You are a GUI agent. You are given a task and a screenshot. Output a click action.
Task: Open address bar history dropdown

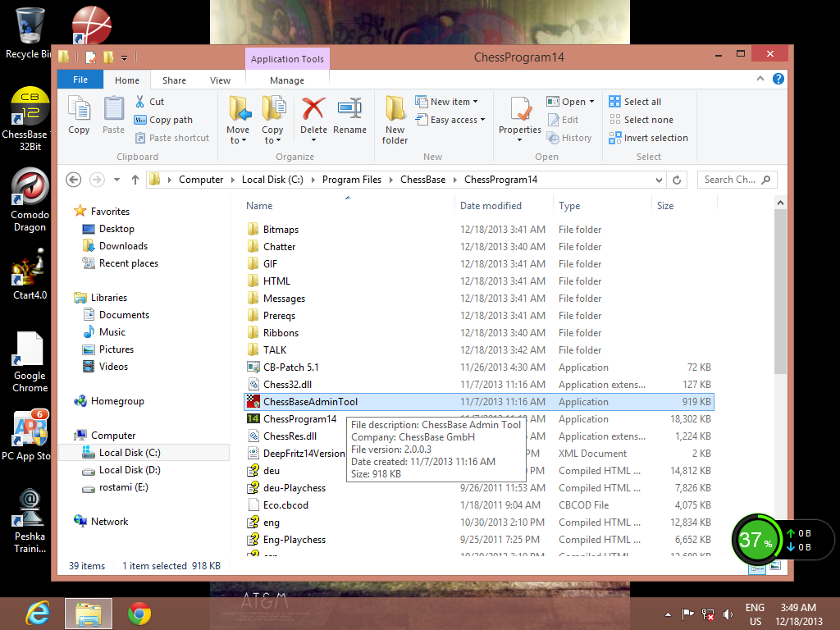(x=659, y=180)
